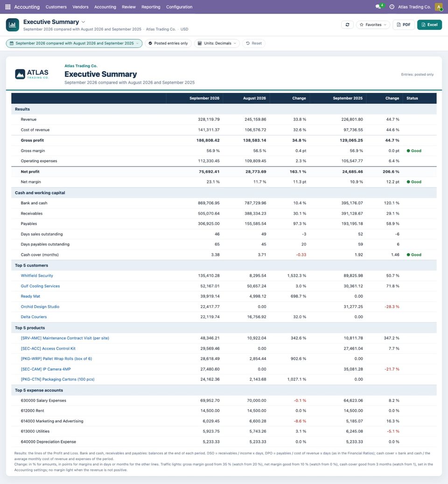Open the Review menu

coord(129,7)
